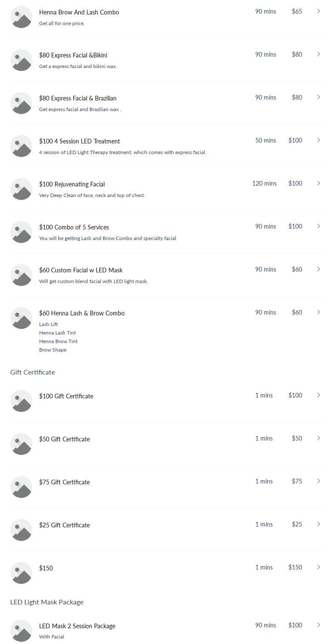Open the $75 Gift Certificate arrow
This screenshot has height=644, width=334.
pos(318,481)
